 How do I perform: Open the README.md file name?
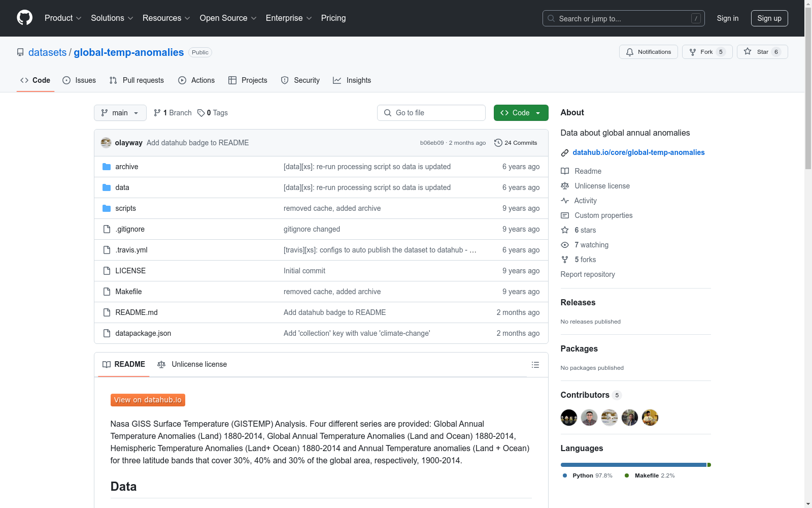pyautogui.click(x=137, y=312)
